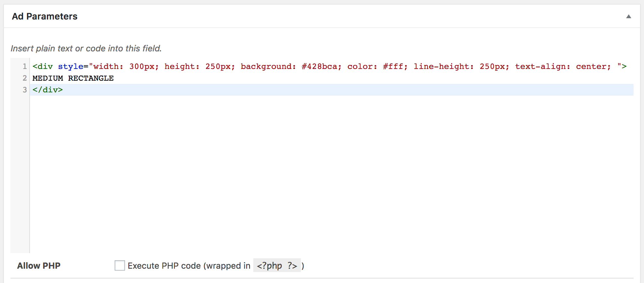Enable the Execute PHP code checkbox
Screen dimensions: 644x283
(x=120, y=265)
